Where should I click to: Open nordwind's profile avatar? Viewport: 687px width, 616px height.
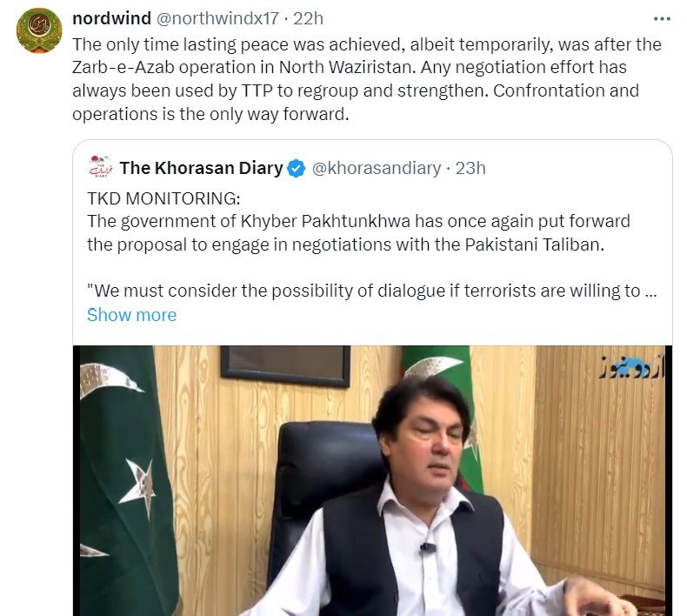tap(39, 30)
